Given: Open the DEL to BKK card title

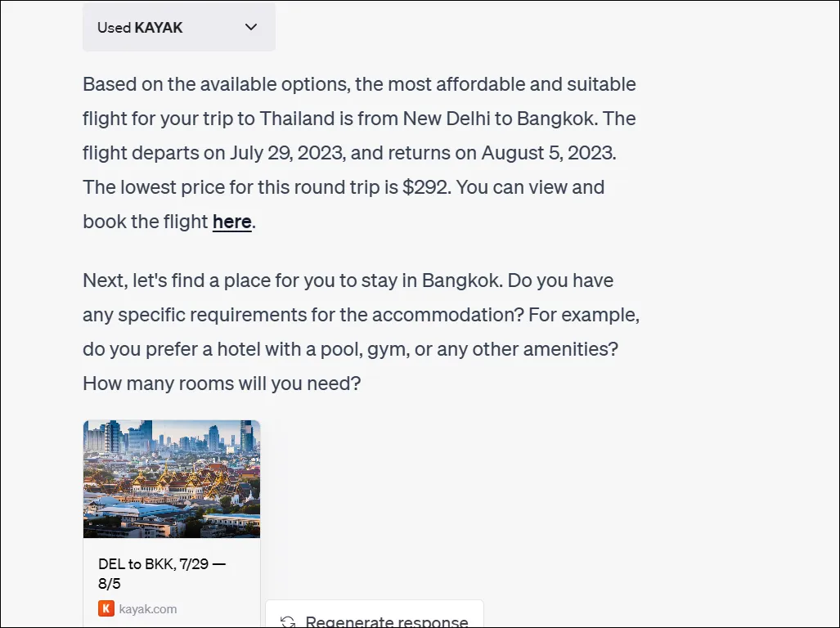Looking at the screenshot, I should point(162,573).
